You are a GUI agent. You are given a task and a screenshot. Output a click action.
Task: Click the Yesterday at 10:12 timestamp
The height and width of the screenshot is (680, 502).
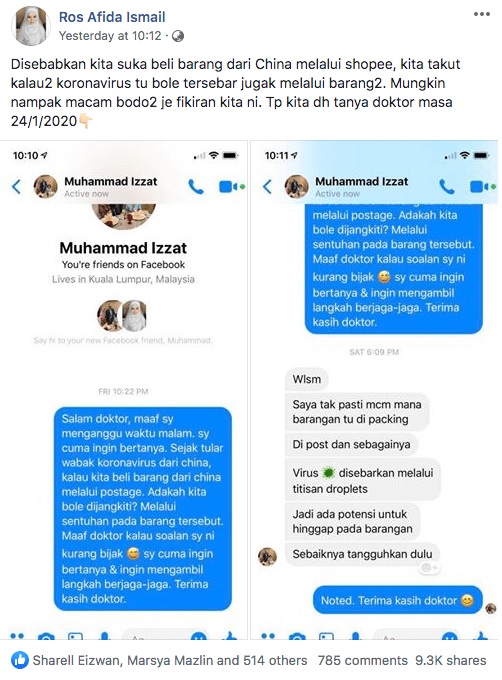110,36
